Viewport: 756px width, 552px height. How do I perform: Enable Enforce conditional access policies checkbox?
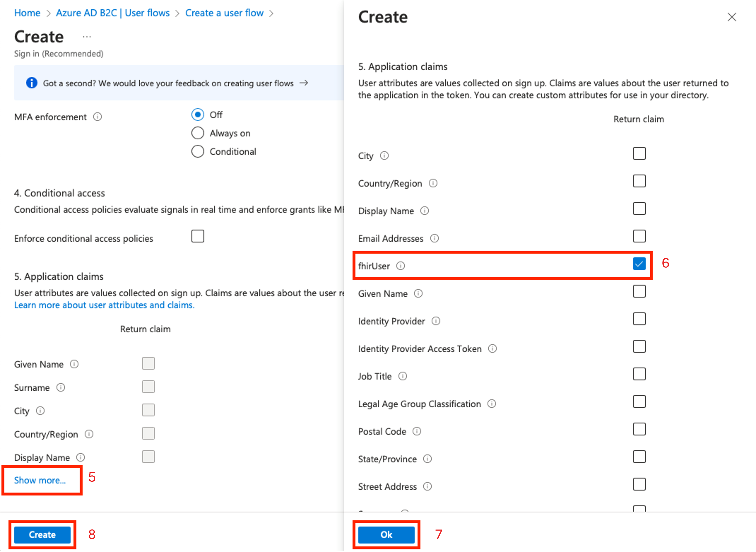(x=198, y=236)
